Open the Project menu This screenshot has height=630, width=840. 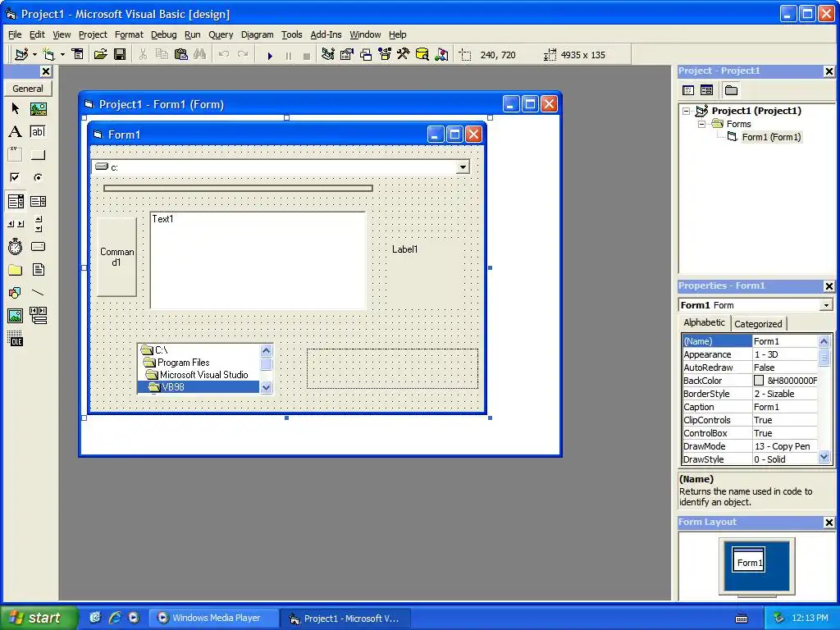[x=93, y=34]
